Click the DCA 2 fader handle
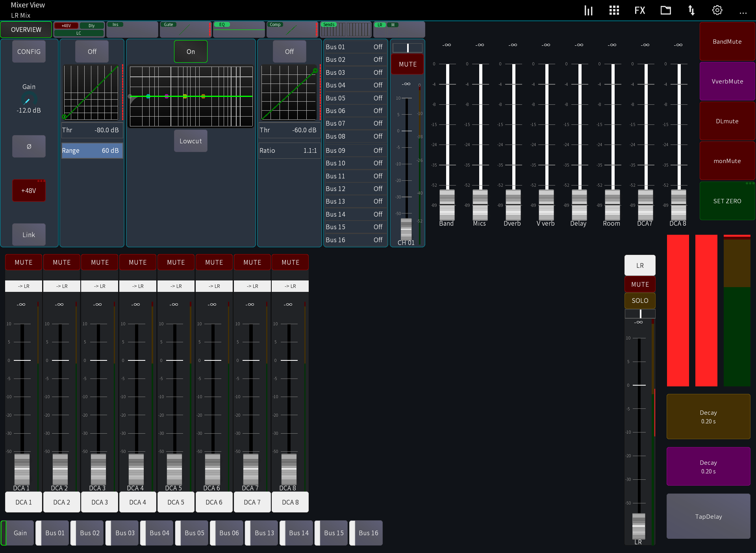 pos(60,469)
